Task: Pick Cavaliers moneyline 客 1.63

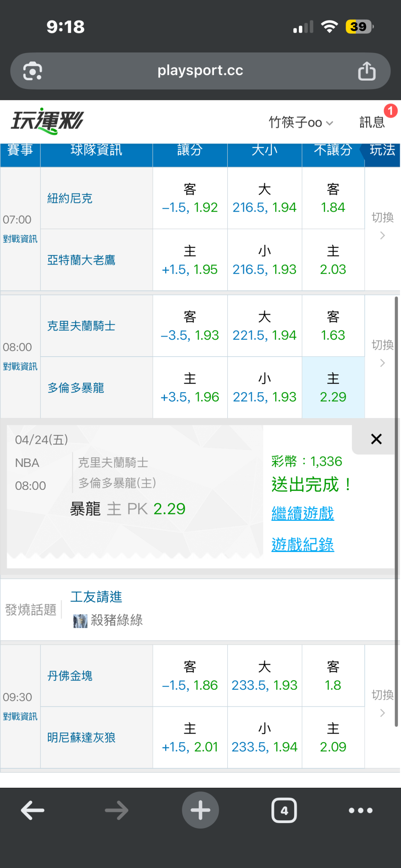Action: tap(333, 326)
